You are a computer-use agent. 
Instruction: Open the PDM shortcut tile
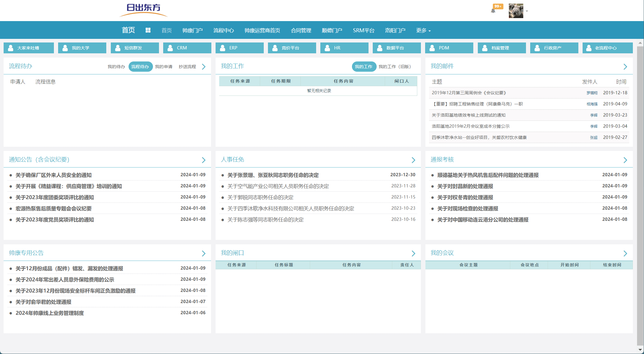[449, 48]
